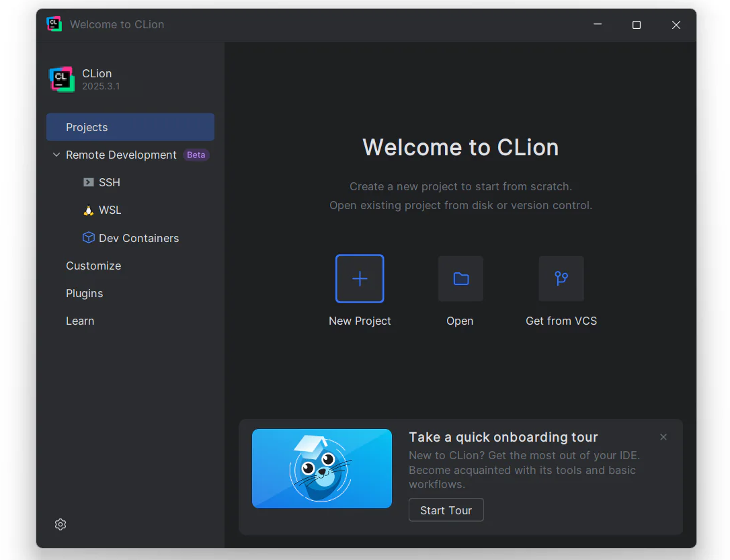The width and height of the screenshot is (730, 560).
Task: Minimize the Welcome to CLion window
Action: (x=598, y=24)
